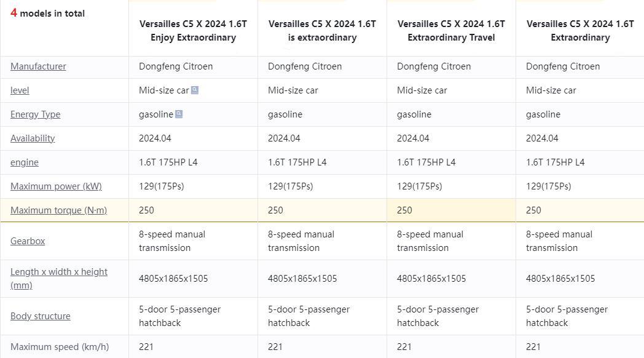The width and height of the screenshot is (644, 358).
Task: Click the Maximum power (kW) link
Action: 56,186
